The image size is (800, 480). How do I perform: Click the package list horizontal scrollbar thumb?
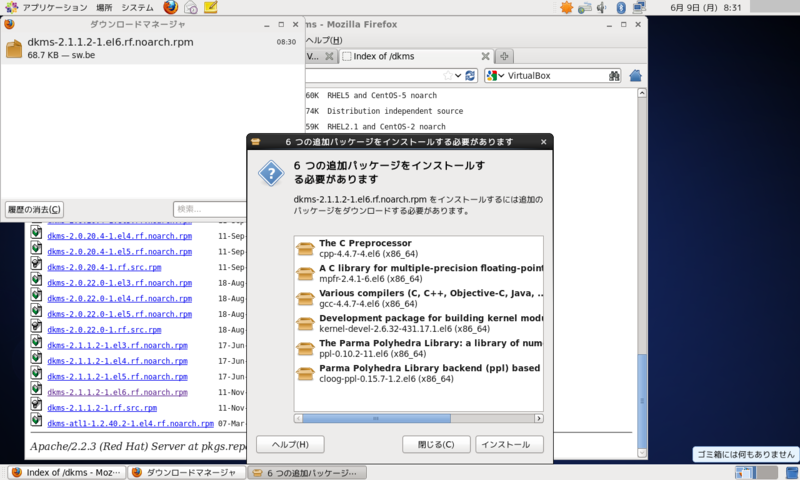coord(376,418)
